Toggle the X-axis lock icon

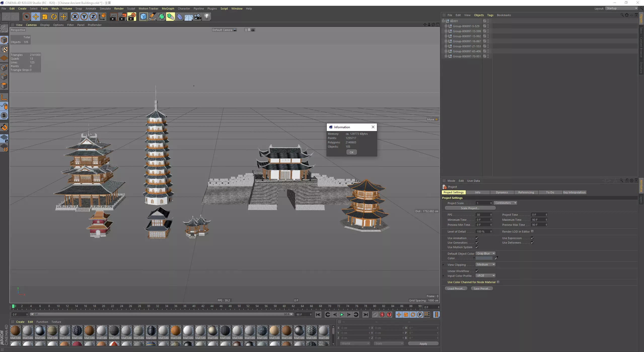click(75, 17)
